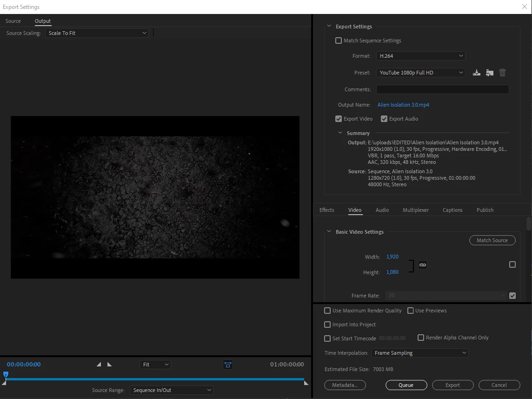
Task: Click the aspect ratio correction icon
Action: [x=227, y=365]
